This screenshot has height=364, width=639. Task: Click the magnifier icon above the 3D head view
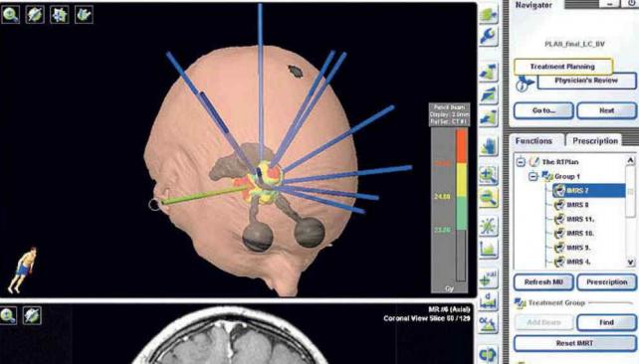point(10,15)
